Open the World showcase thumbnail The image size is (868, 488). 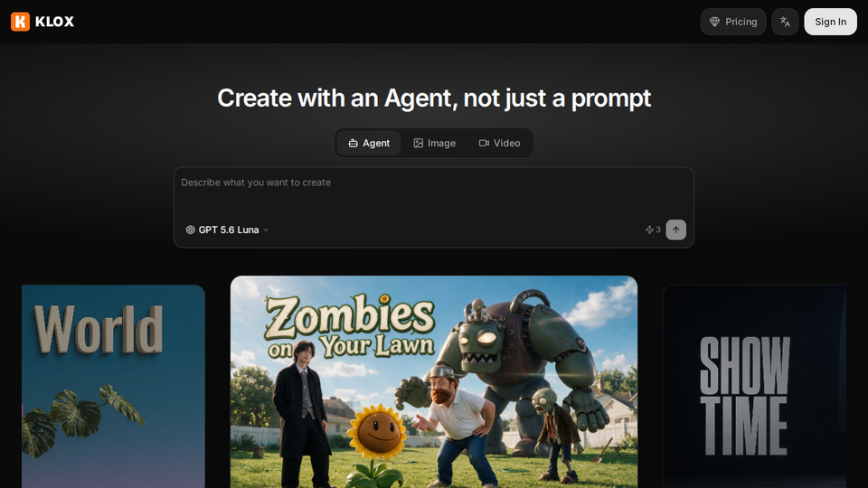[113, 386]
